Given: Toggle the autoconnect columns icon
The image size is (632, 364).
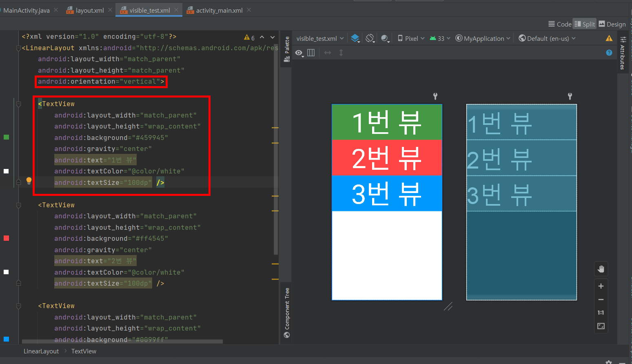Looking at the screenshot, I should click(x=311, y=53).
